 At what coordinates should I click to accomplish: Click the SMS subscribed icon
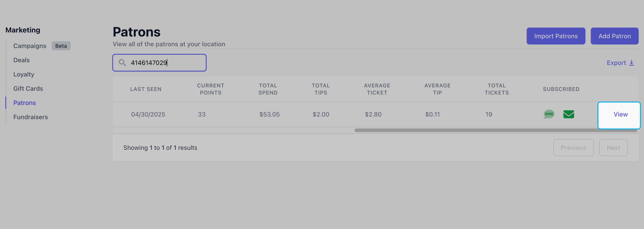[x=549, y=114]
